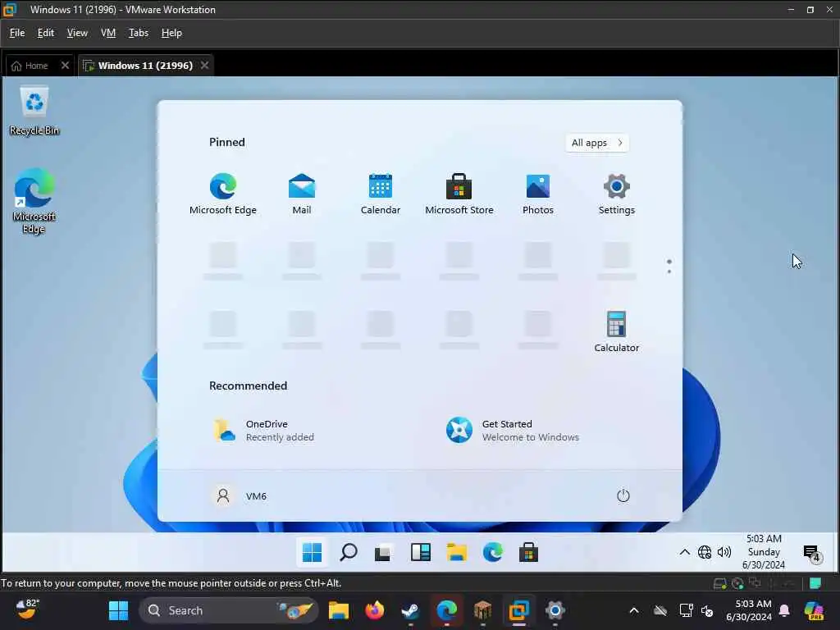Open the guest clock showing Sunday 6/30/2024
Screen dimensions: 840x630
(764, 552)
